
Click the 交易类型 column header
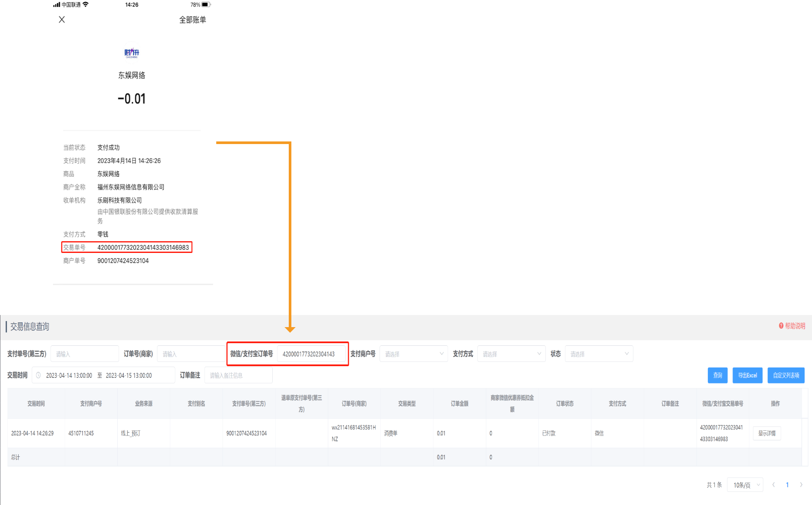pyautogui.click(x=407, y=403)
